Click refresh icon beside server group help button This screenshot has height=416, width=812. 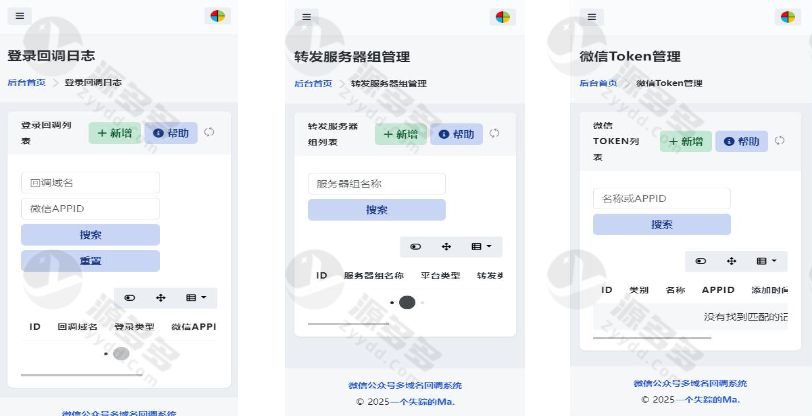tap(495, 133)
